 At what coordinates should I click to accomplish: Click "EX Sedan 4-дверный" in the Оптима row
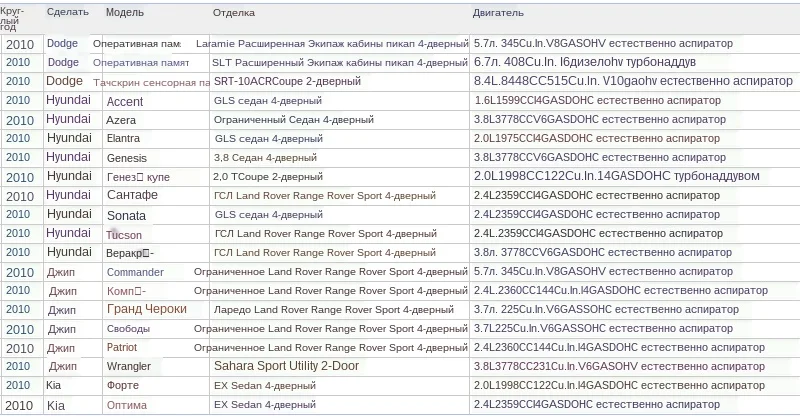[x=265, y=405]
